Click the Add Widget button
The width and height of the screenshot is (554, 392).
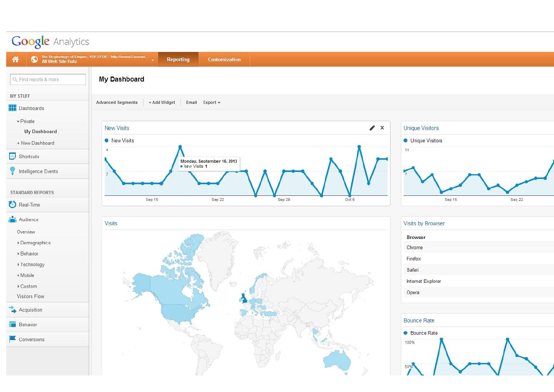pos(162,102)
